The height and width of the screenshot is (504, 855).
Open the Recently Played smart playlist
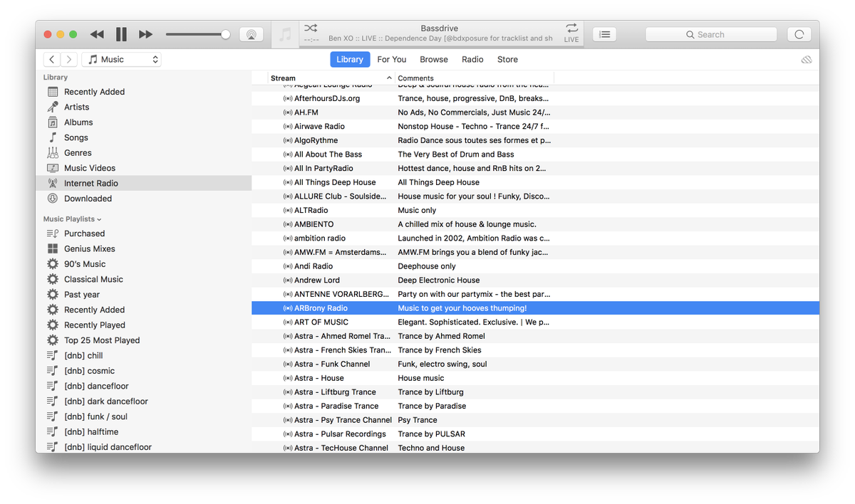pyautogui.click(x=143, y=325)
